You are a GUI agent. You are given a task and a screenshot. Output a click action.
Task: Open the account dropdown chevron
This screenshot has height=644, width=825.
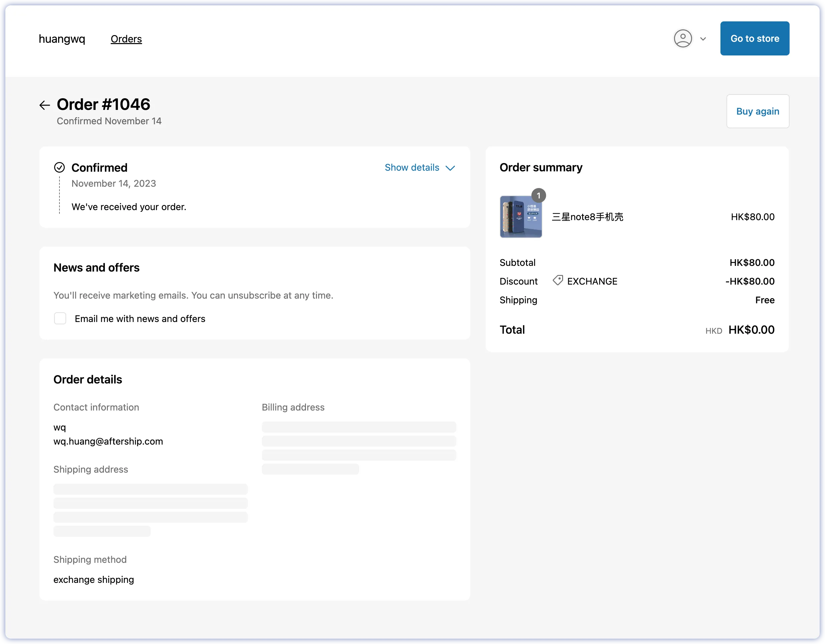point(703,39)
